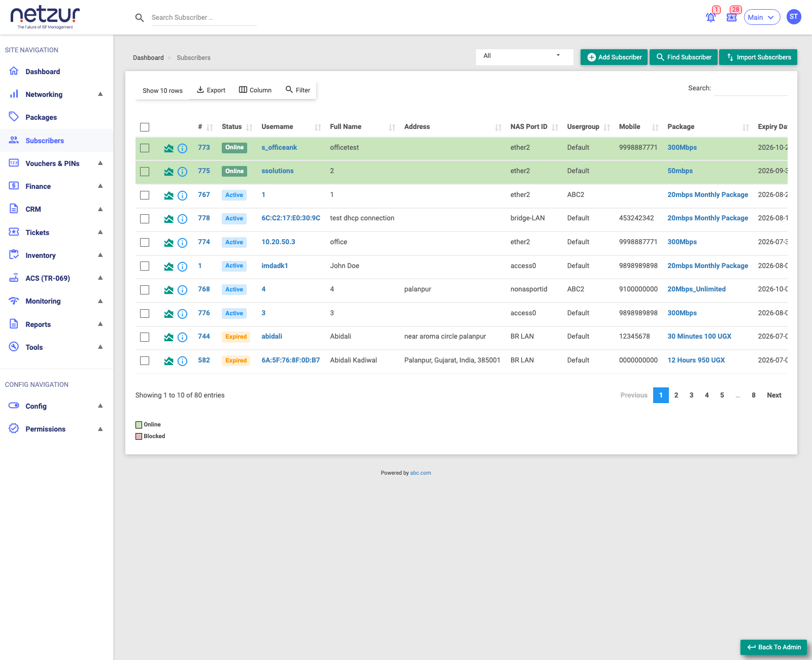Click the Next pagination link
The image size is (812, 660).
click(774, 395)
